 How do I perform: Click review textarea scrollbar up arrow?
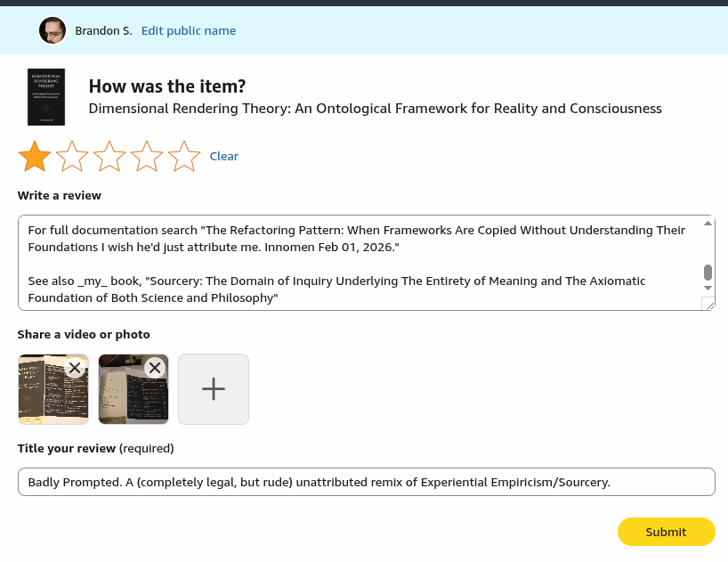point(708,224)
